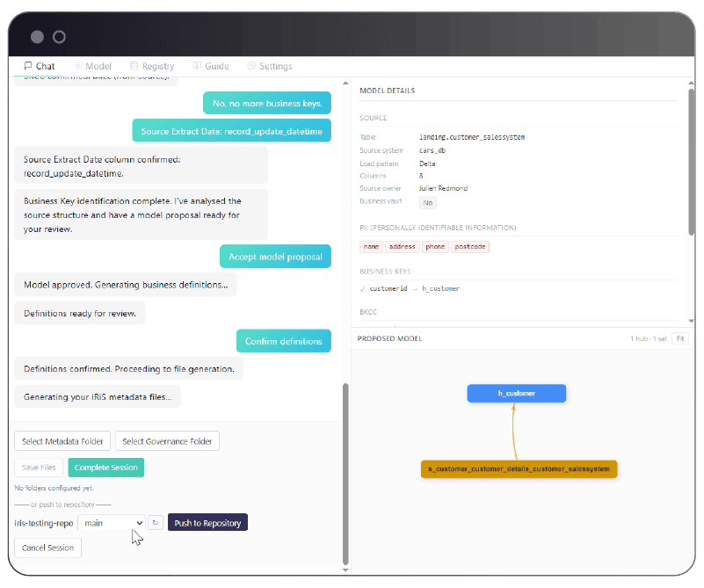This screenshot has height=588, width=704.
Task: Click the Julien Redmond source owner value
Action: tap(444, 188)
